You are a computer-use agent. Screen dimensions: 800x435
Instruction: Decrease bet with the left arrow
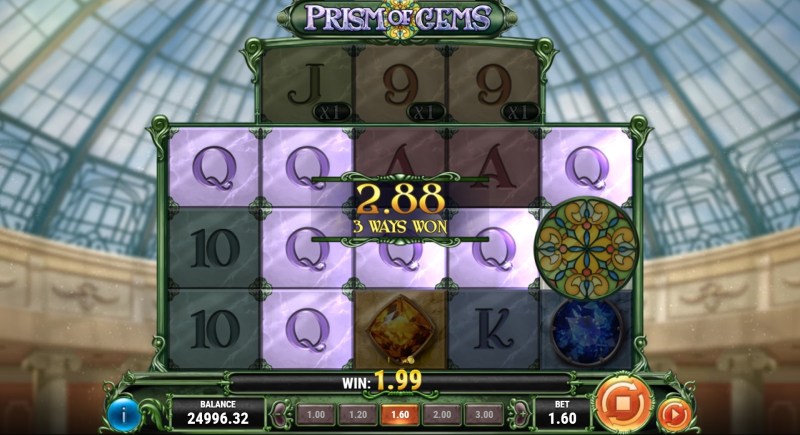(281, 414)
